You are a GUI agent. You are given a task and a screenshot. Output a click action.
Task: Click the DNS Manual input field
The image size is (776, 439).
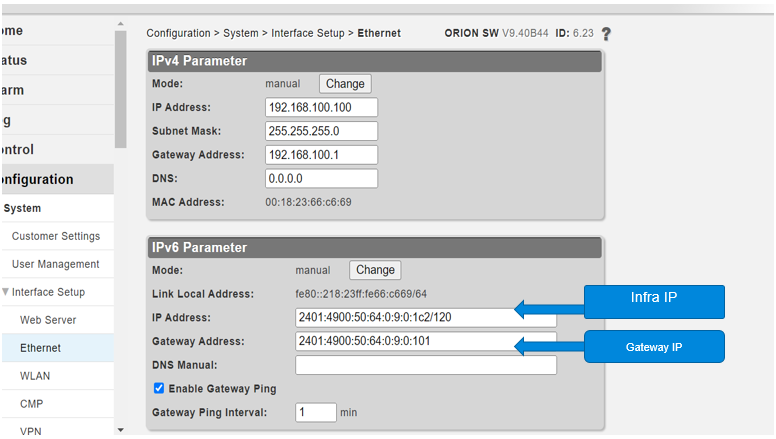pos(426,365)
